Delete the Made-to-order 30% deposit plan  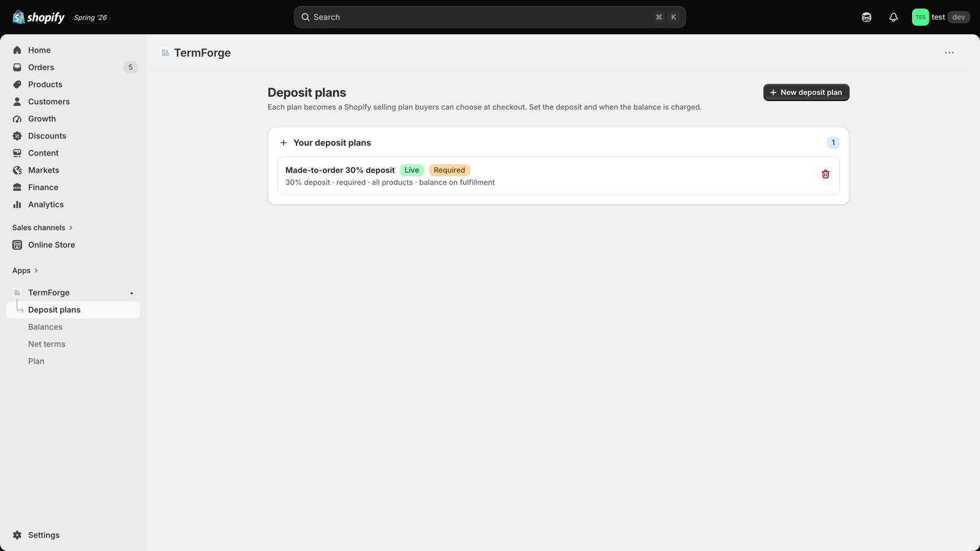[x=825, y=174]
